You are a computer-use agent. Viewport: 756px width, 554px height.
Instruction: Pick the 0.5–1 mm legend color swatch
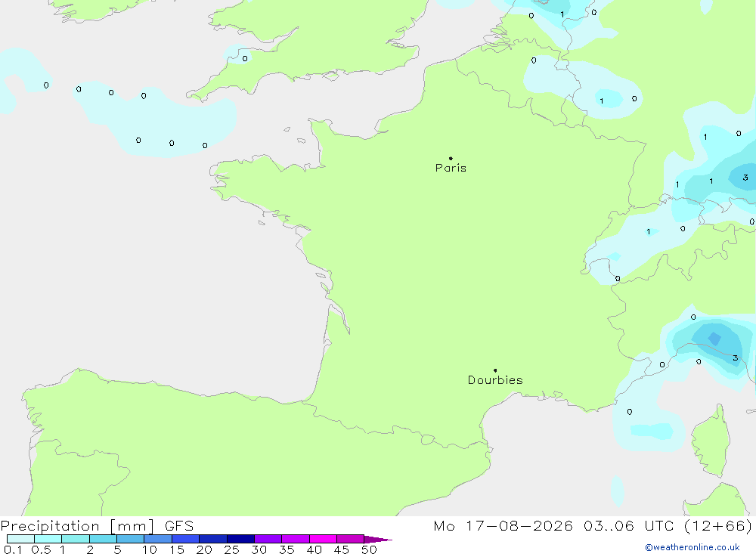[48, 539]
